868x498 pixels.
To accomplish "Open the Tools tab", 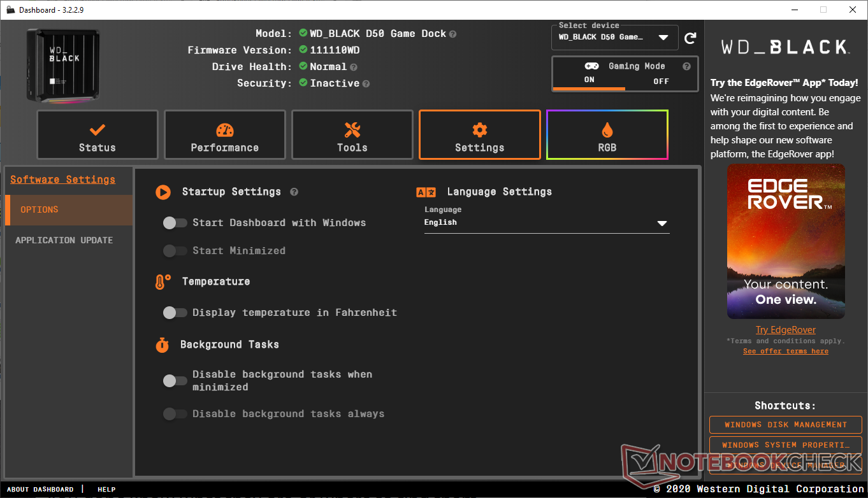I will point(352,135).
